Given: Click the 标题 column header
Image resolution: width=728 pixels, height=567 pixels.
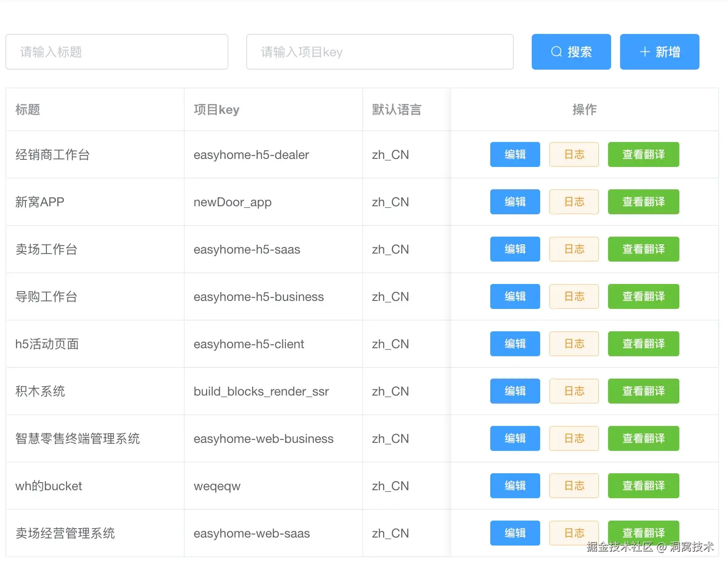Looking at the screenshot, I should click(x=28, y=109).
